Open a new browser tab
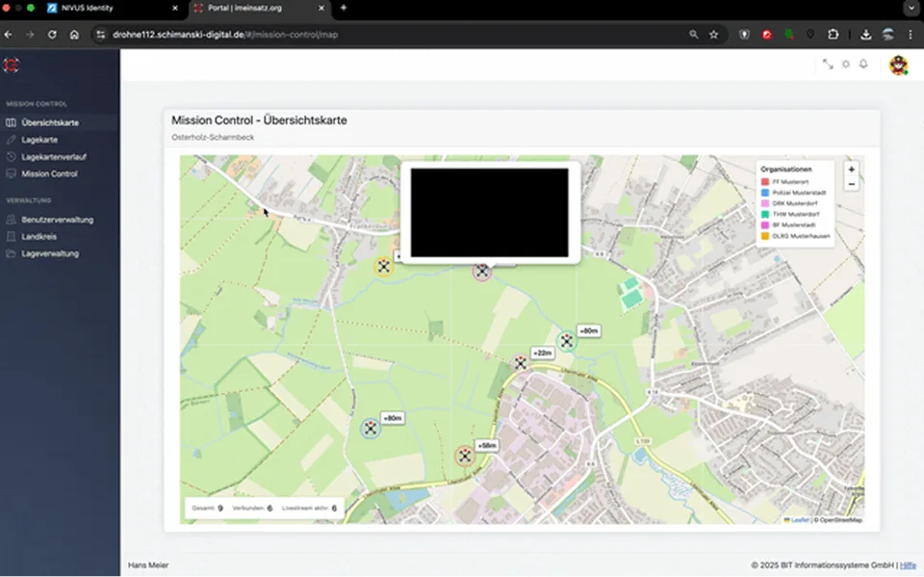 click(344, 8)
